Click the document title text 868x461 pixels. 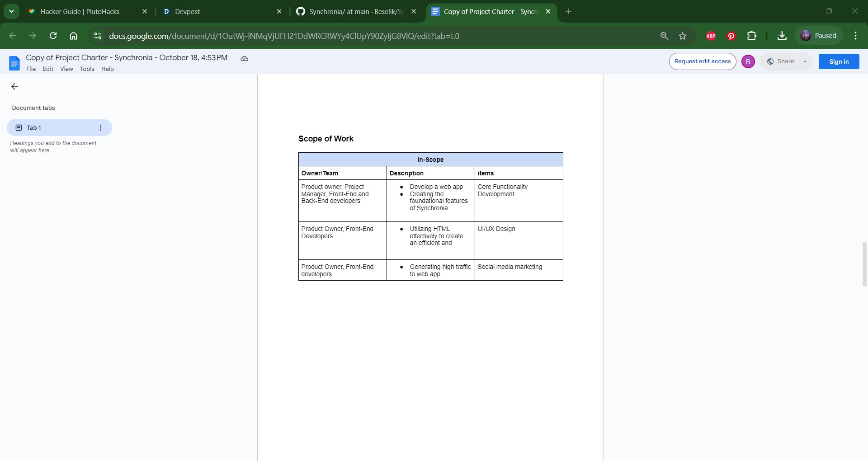127,57
